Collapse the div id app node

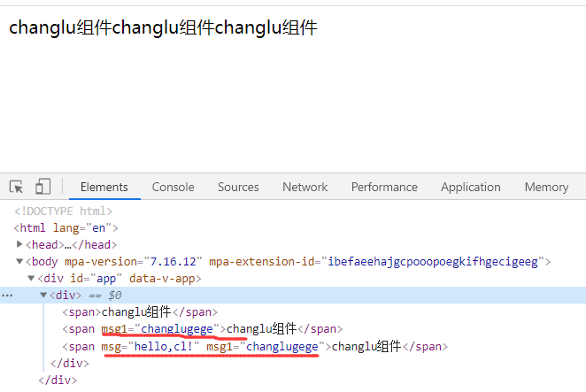tap(31, 278)
